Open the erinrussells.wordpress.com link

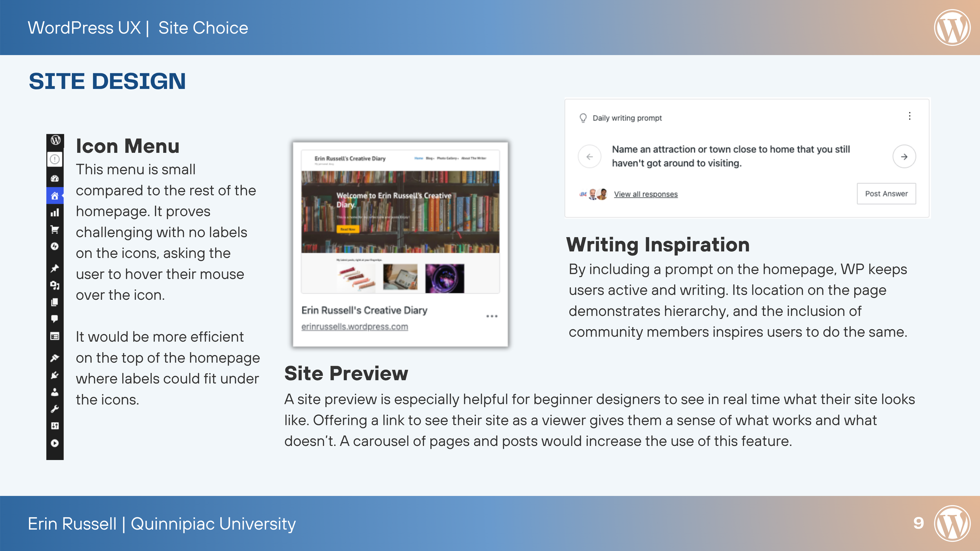(x=354, y=326)
